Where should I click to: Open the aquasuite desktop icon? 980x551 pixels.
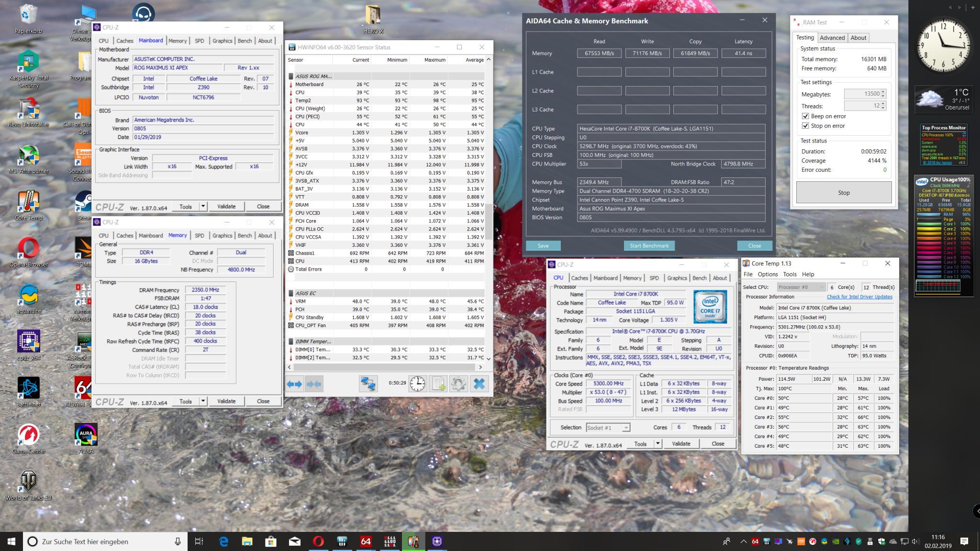[29, 299]
